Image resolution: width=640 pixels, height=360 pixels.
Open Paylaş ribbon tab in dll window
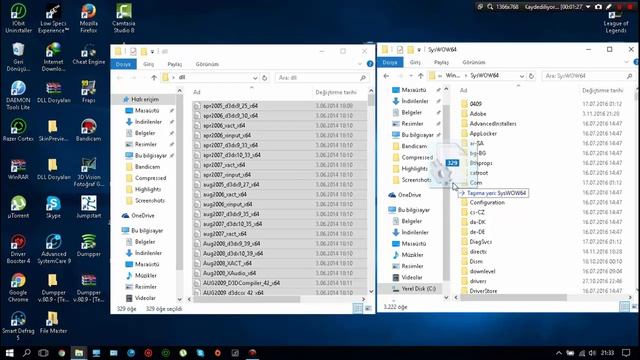pyautogui.click(x=175, y=64)
